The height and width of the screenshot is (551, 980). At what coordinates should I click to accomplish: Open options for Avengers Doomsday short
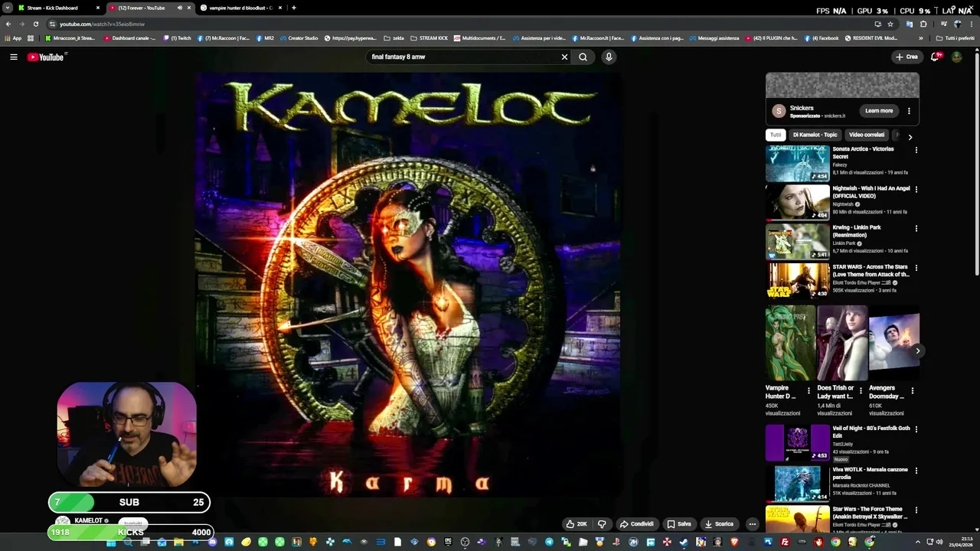pyautogui.click(x=912, y=391)
